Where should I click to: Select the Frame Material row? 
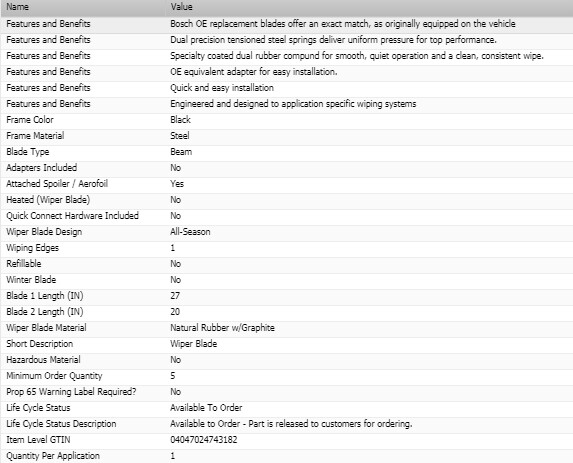click(x=286, y=136)
